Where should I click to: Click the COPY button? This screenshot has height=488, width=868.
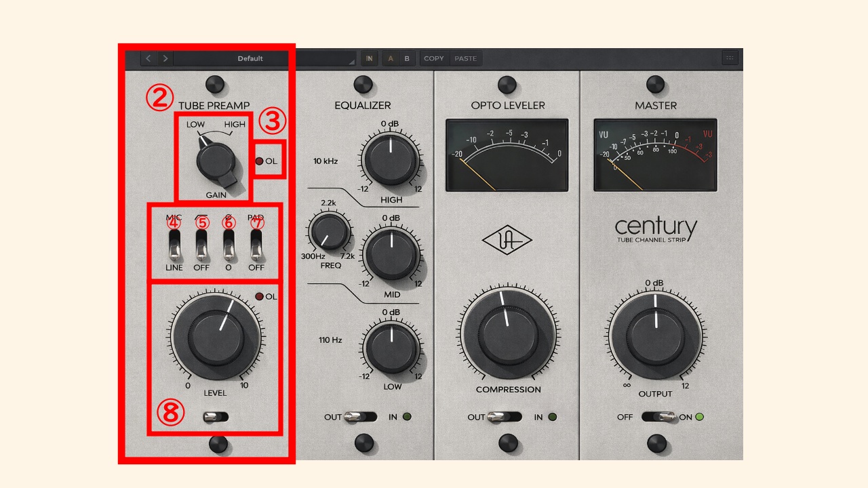pyautogui.click(x=434, y=58)
